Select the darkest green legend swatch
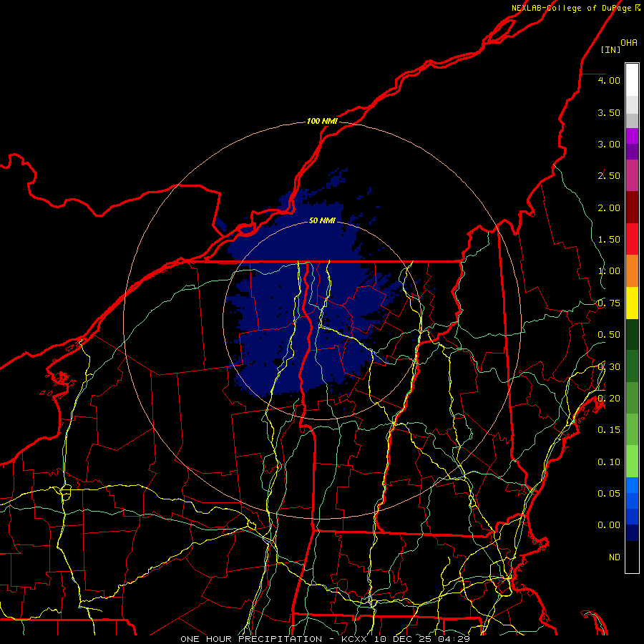This screenshot has width=644, height=644. click(632, 334)
